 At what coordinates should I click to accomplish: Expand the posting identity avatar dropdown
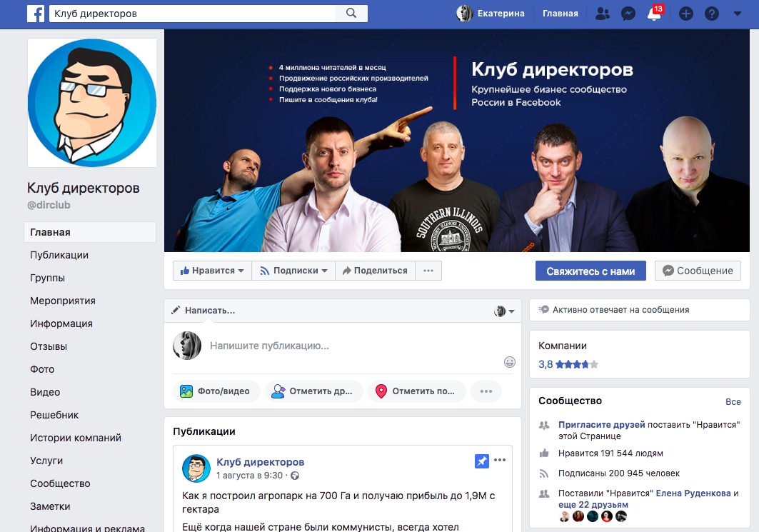(x=504, y=311)
